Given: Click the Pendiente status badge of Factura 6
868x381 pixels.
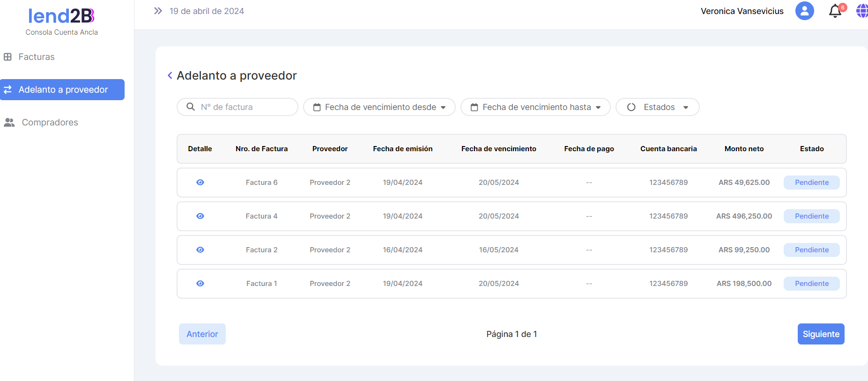Looking at the screenshot, I should (x=811, y=183).
